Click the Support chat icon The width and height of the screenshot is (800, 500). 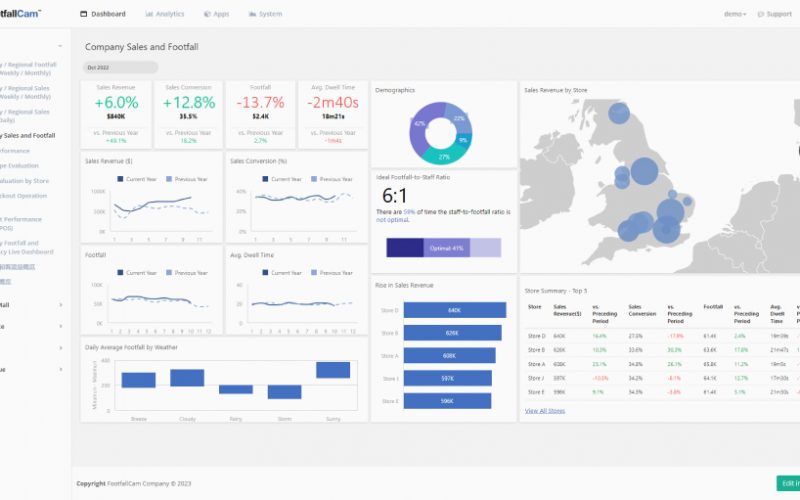(761, 14)
